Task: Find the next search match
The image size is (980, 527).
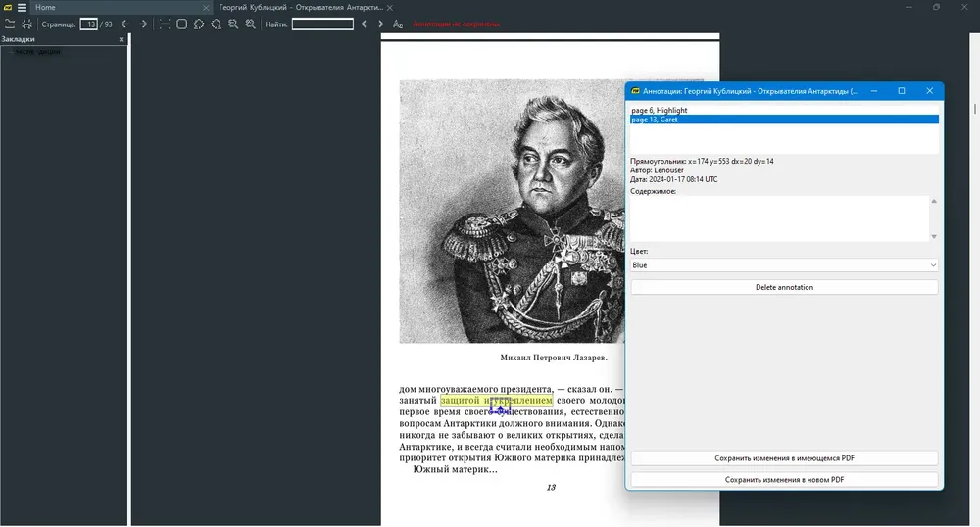Action: coord(380,24)
